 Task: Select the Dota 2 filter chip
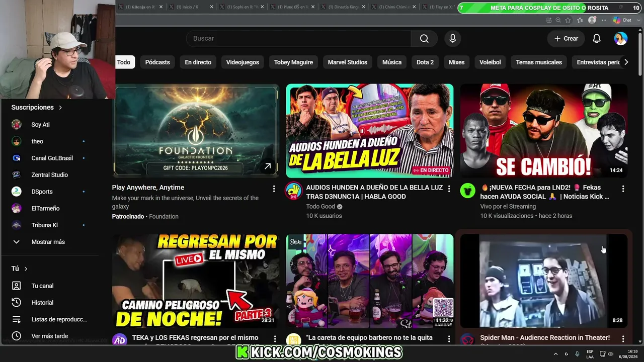(425, 62)
